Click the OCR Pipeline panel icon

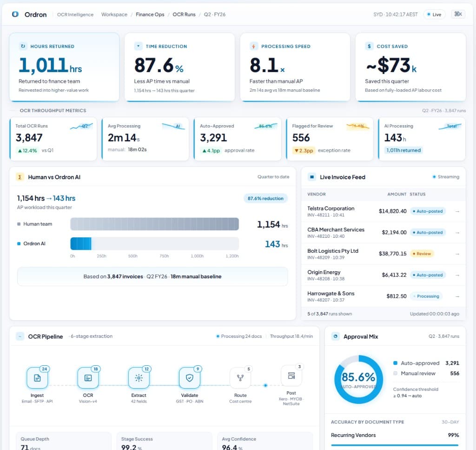pyautogui.click(x=20, y=336)
